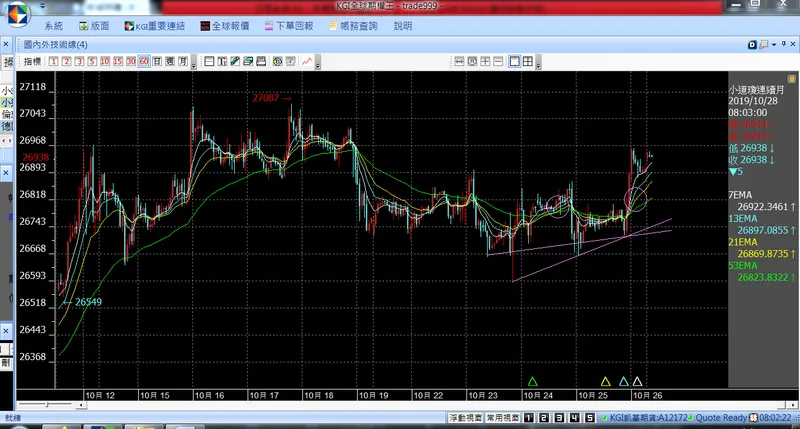Switch chart to daily (日) interval
The height and width of the screenshot is (429, 800).
pyautogui.click(x=157, y=62)
